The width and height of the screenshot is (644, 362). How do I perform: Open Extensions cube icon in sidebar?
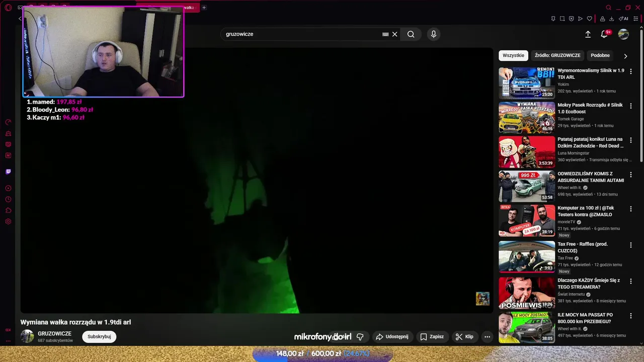8,211
